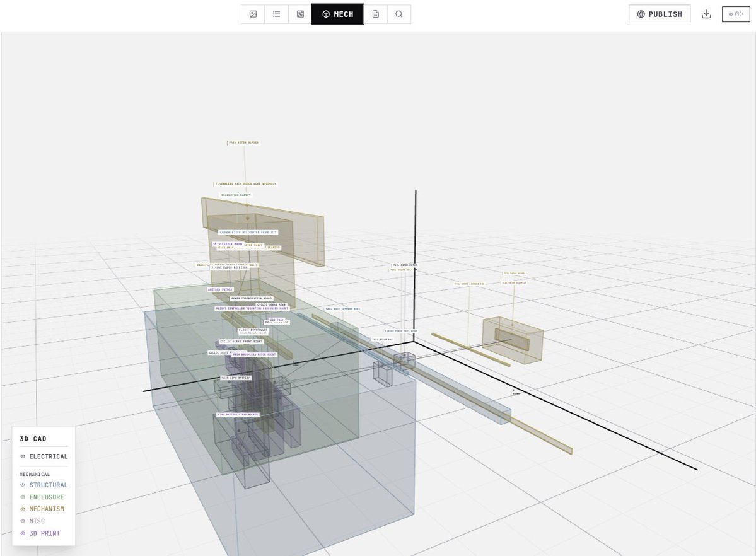756x556 pixels.
Task: Select the CYCLIC SERVO FRONT RIGHT label
Action: click(241, 342)
